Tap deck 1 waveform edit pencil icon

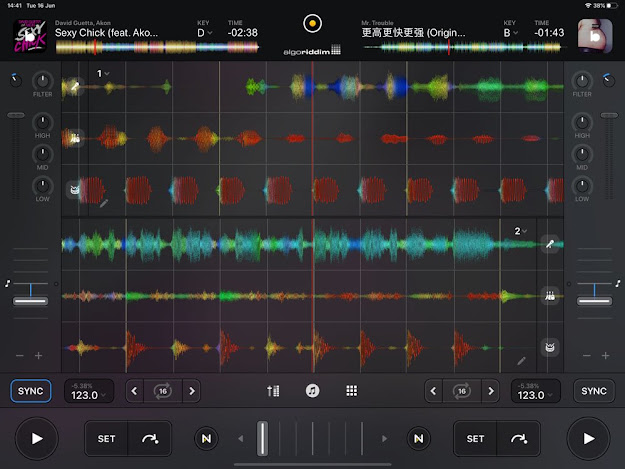(x=104, y=204)
